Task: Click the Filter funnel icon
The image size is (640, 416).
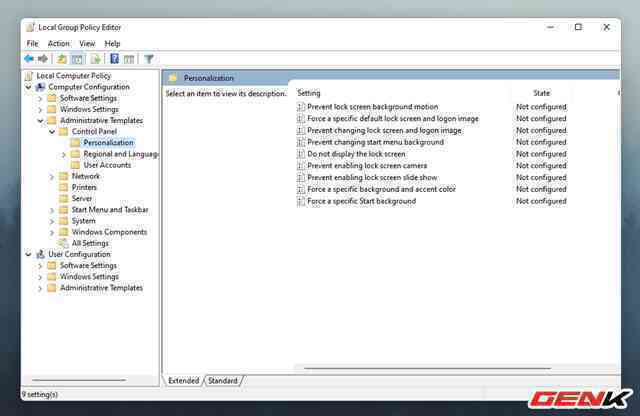Action: (x=149, y=59)
